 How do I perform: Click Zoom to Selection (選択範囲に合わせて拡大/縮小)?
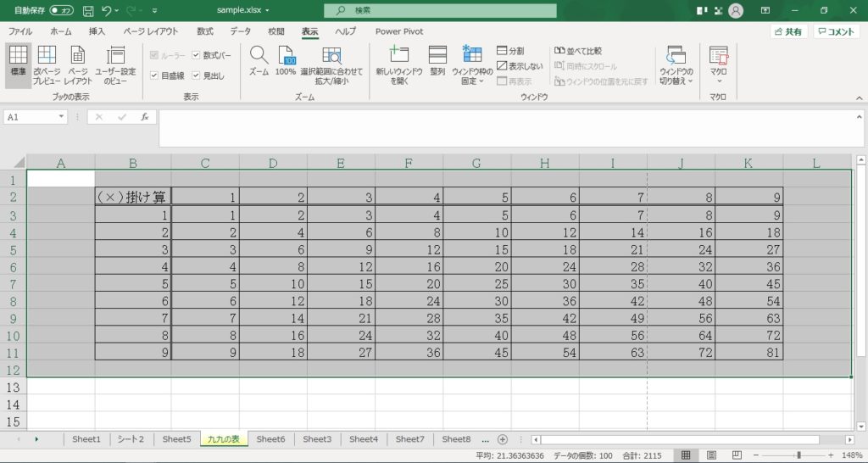click(x=331, y=65)
